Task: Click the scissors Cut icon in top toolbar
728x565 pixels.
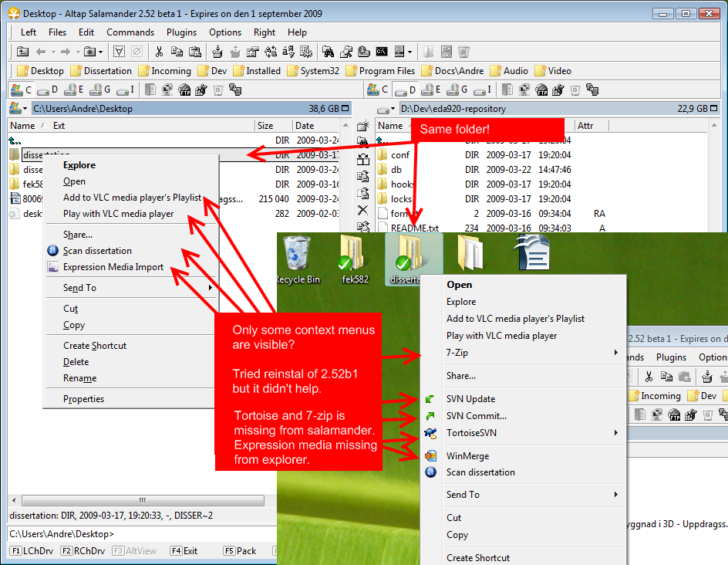Action: pyautogui.click(x=159, y=52)
